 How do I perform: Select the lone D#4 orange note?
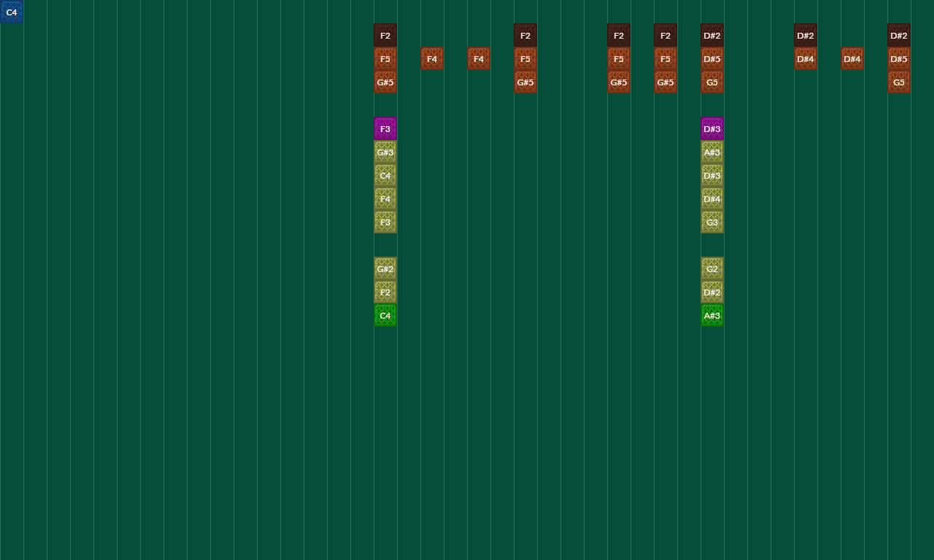(x=852, y=59)
